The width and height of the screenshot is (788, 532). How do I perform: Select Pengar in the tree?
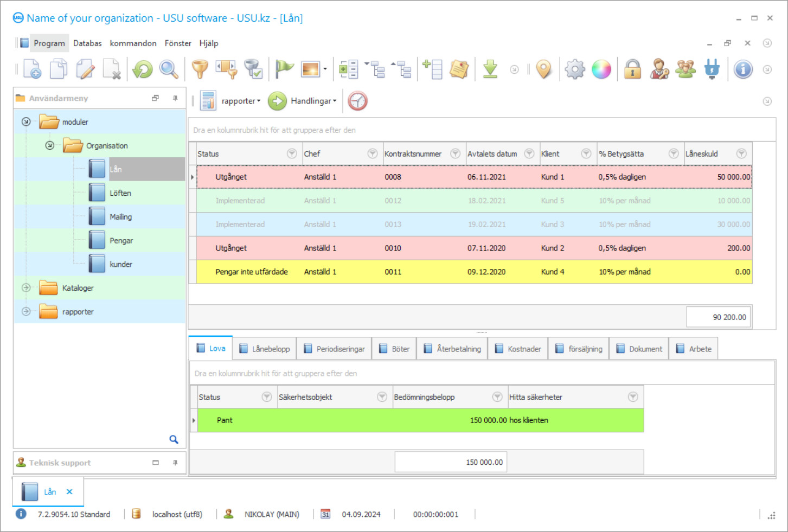pyautogui.click(x=121, y=241)
